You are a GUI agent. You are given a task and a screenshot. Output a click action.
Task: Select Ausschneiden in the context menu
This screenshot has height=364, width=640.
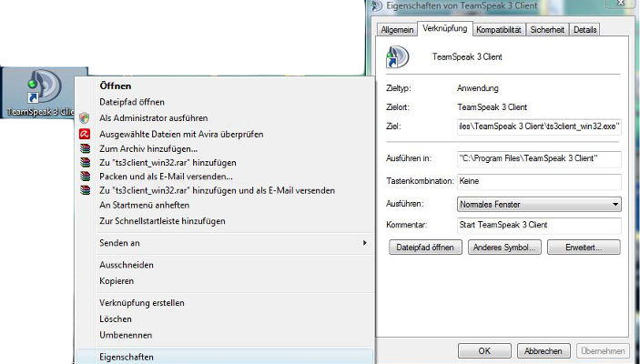pyautogui.click(x=127, y=265)
